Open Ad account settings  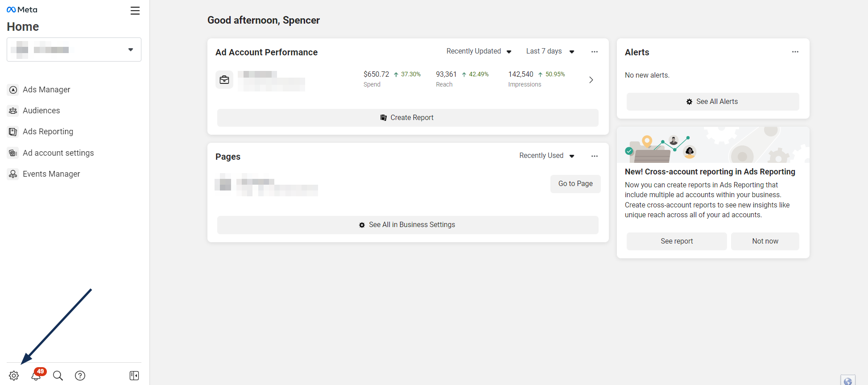(x=58, y=153)
